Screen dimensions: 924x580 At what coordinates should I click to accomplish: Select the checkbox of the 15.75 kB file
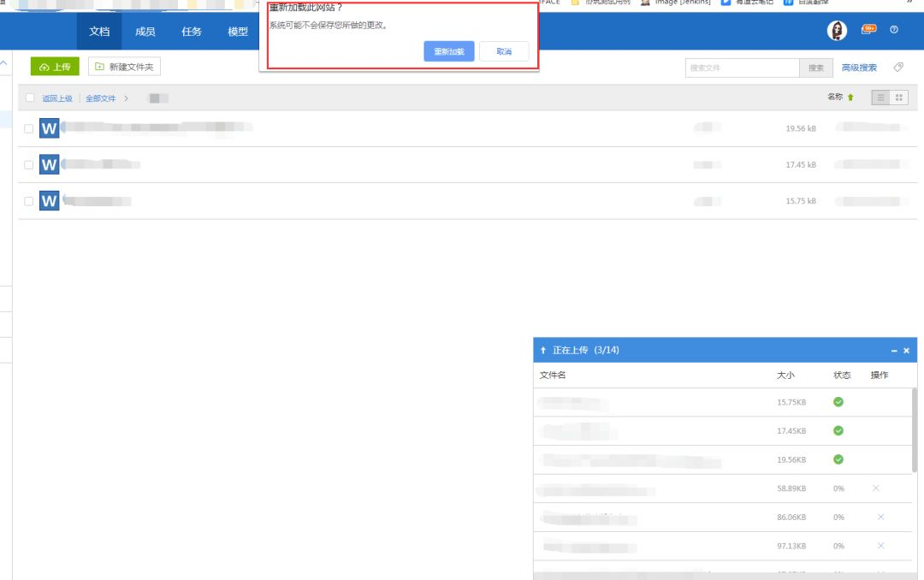[x=29, y=201]
